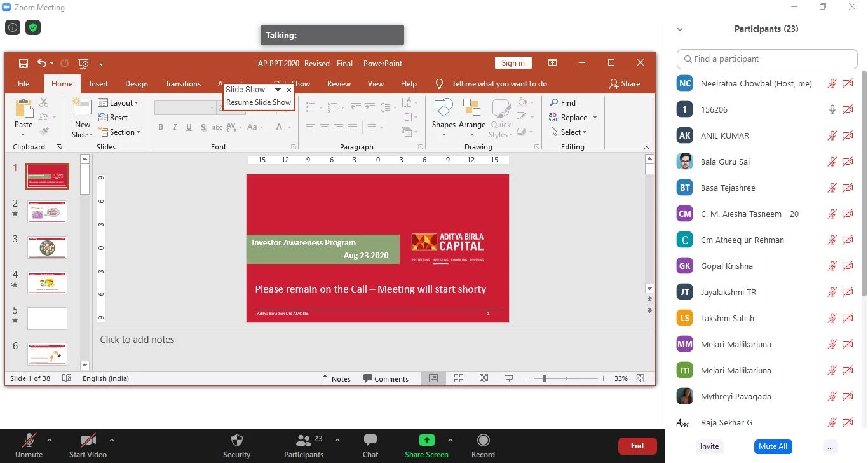Viewport: 868px width, 463px height.
Task: Click the Cut scissors icon
Action: tap(44, 102)
